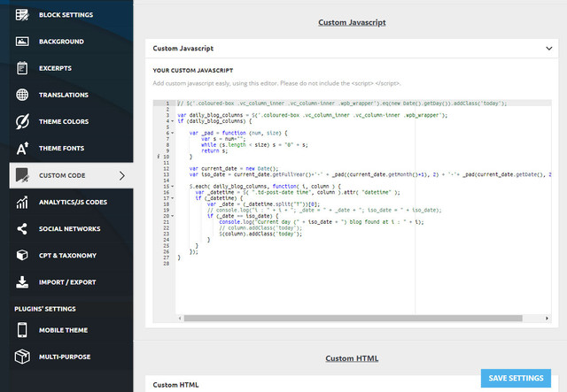Click the Block Settings icon
The image size is (567, 392).
point(22,15)
